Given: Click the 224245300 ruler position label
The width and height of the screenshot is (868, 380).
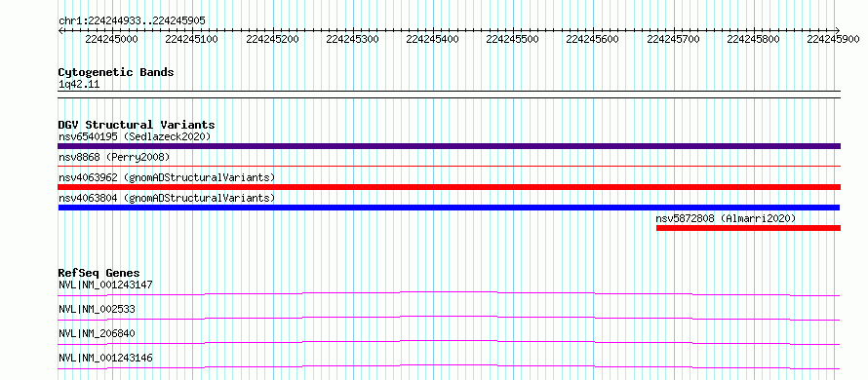Looking at the screenshot, I should tap(352, 39).
